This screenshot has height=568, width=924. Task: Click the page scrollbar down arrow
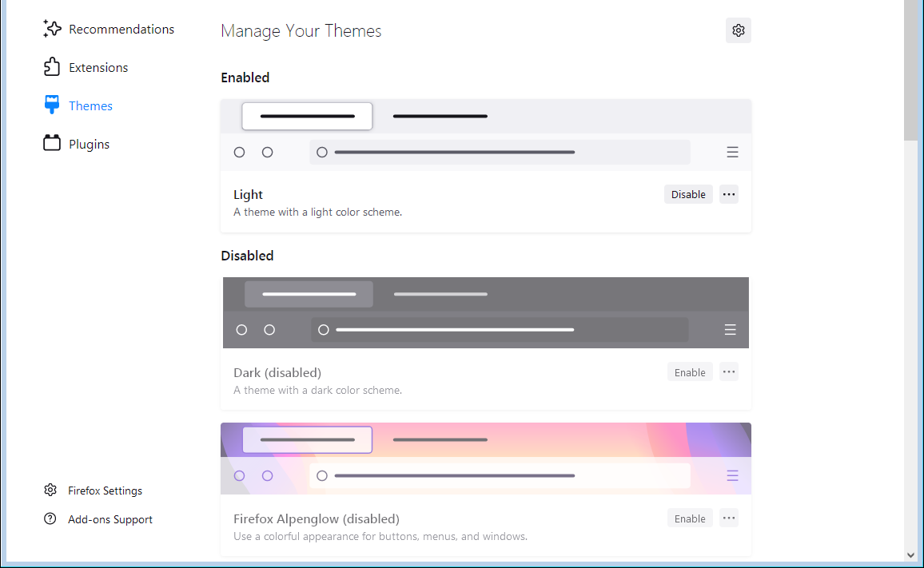tap(912, 554)
